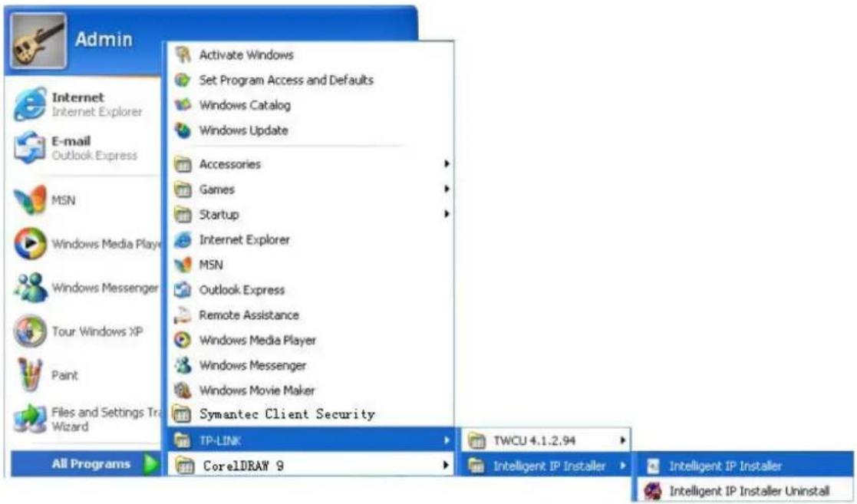Click the 'CorelDRAW 9' text
Screen dimensions: 857x504
(243, 466)
